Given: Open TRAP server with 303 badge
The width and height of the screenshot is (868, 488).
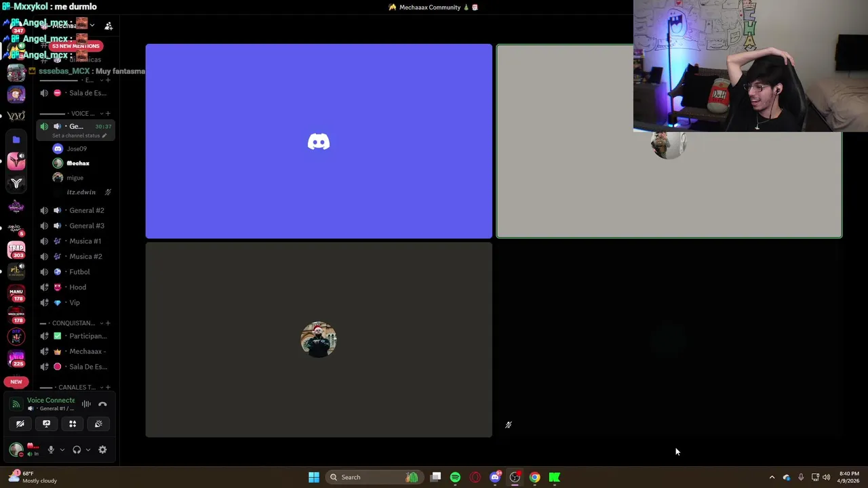Looking at the screenshot, I should (16, 249).
